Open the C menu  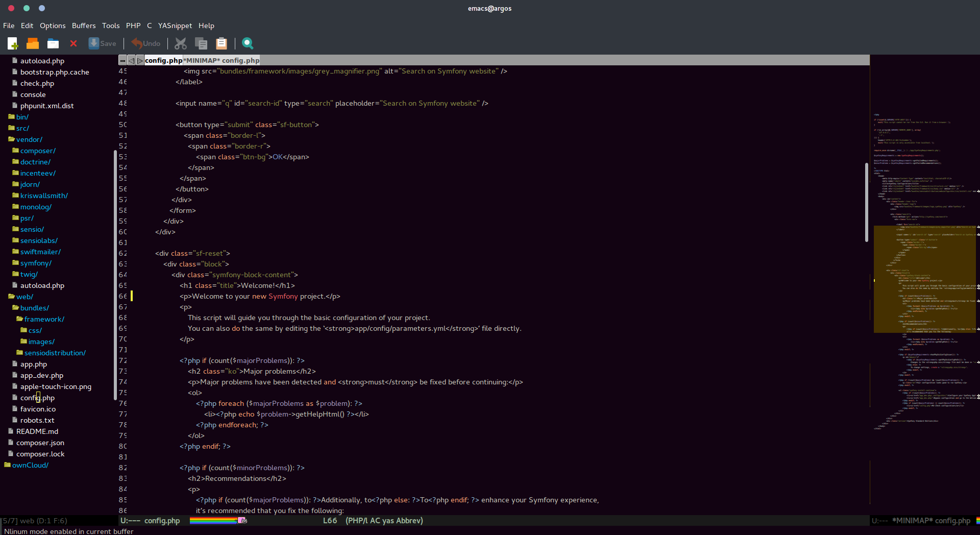(150, 26)
